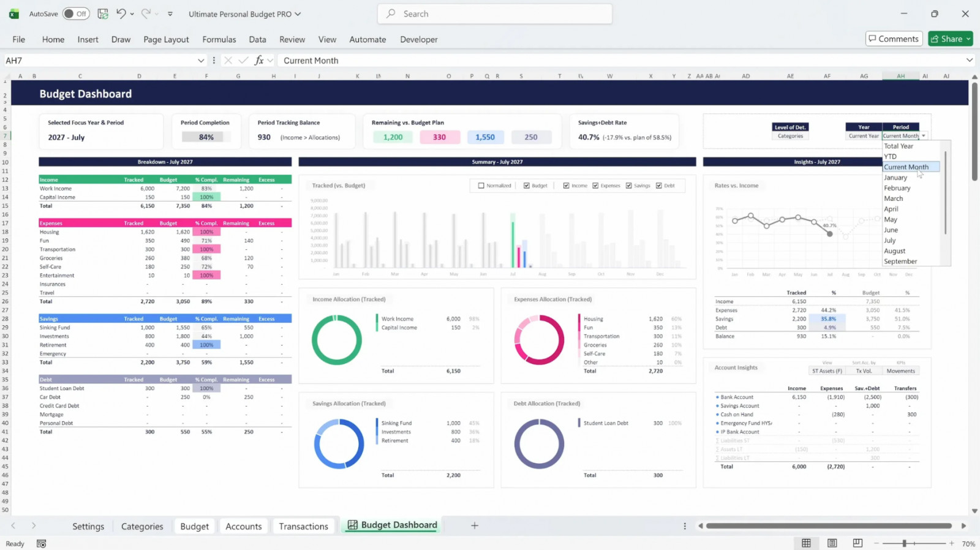Image resolution: width=980 pixels, height=550 pixels.
Task: Choose YTD from the Period dropdown list
Action: pos(890,157)
